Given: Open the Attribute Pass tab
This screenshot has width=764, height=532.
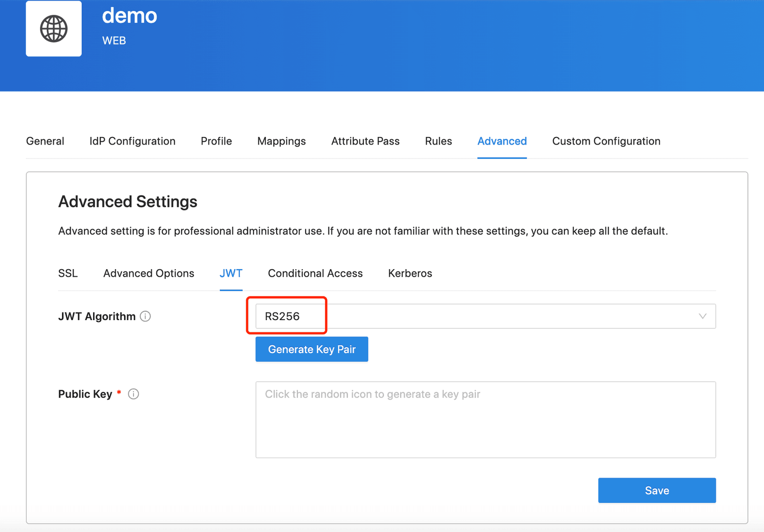Looking at the screenshot, I should [365, 141].
